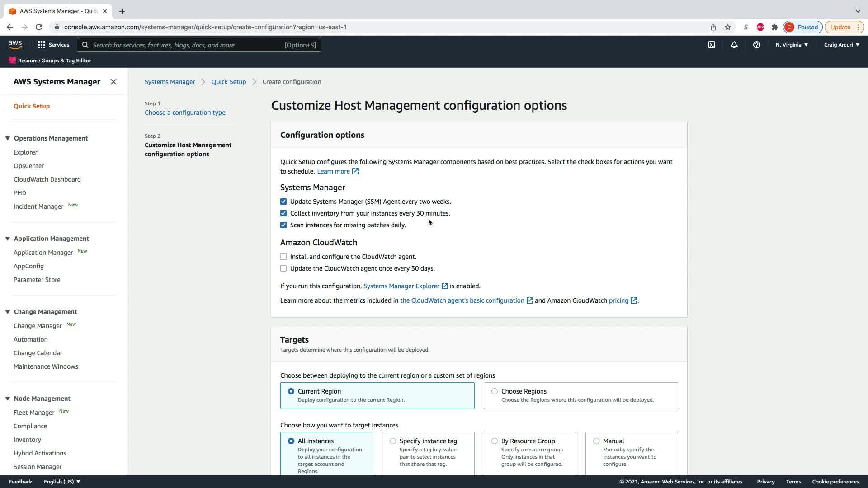Open the N. Virginia region dropdown
Viewport: 868px width, 488px height.
(792, 45)
